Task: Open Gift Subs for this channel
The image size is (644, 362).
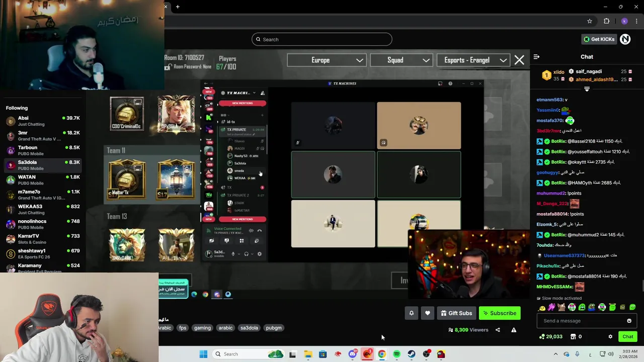Action: click(456, 313)
